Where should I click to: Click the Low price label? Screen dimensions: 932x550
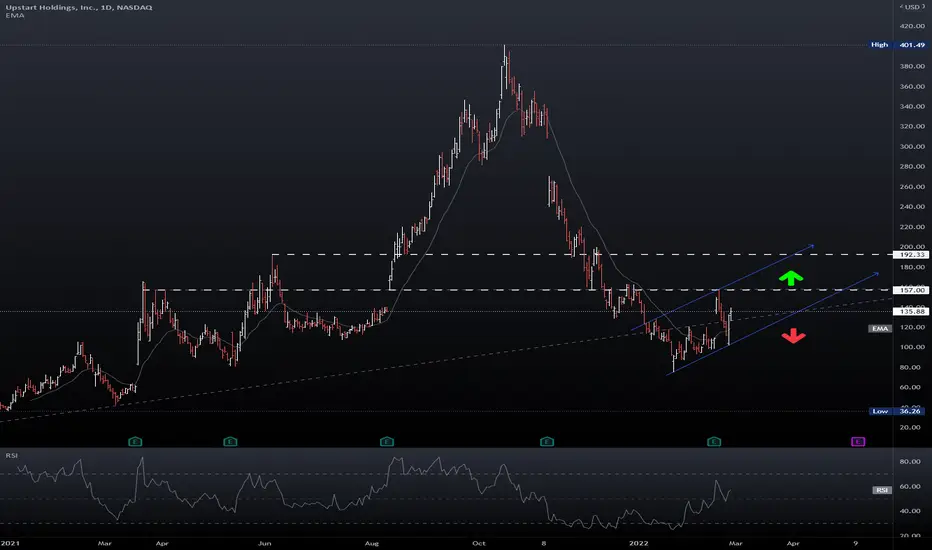click(880, 411)
